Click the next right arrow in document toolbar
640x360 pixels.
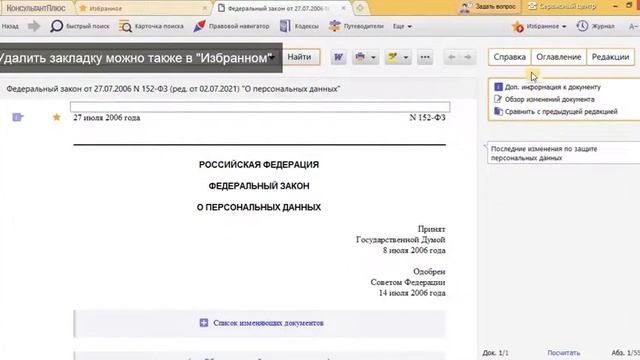pos(468,57)
